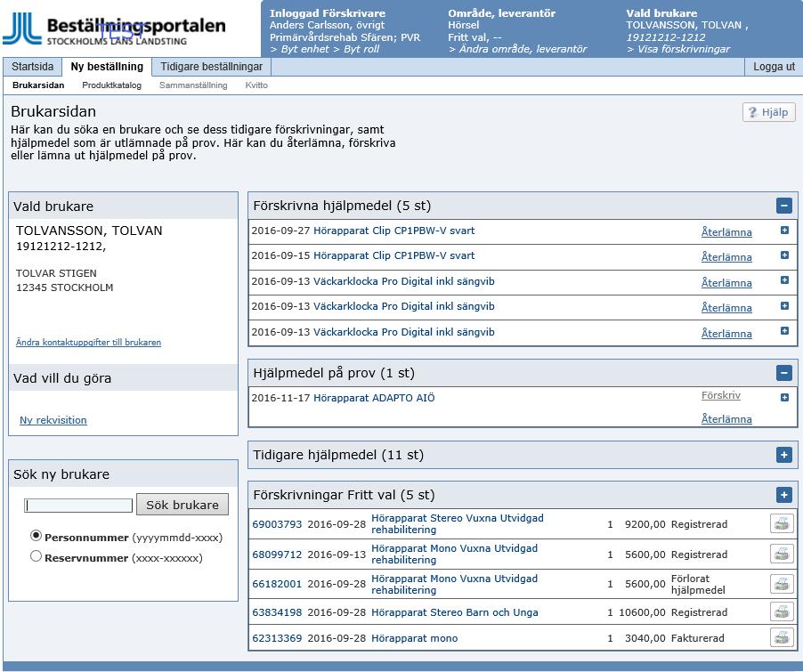Print prescription 68099712 with its printer icon
Image resolution: width=803 pixels, height=672 pixels.
click(x=782, y=555)
